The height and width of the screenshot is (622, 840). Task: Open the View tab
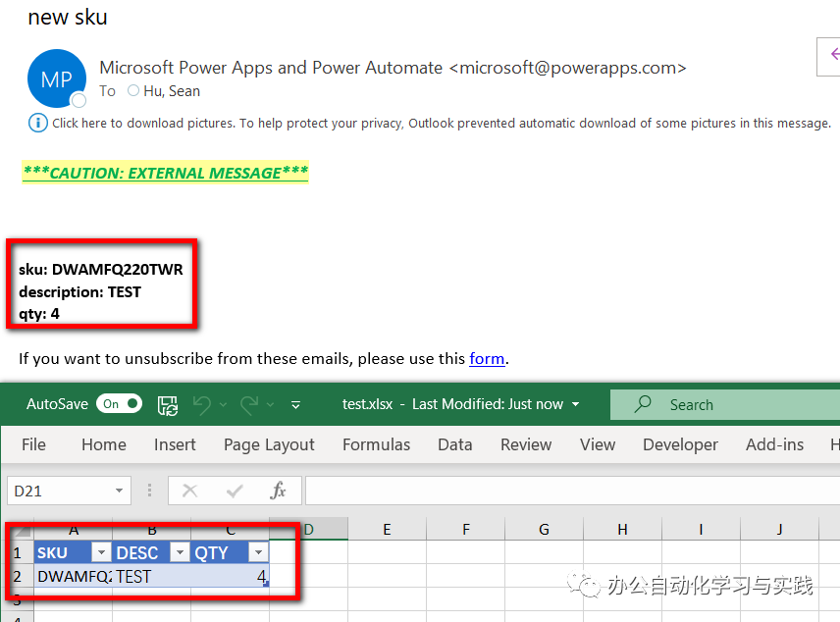(598, 444)
